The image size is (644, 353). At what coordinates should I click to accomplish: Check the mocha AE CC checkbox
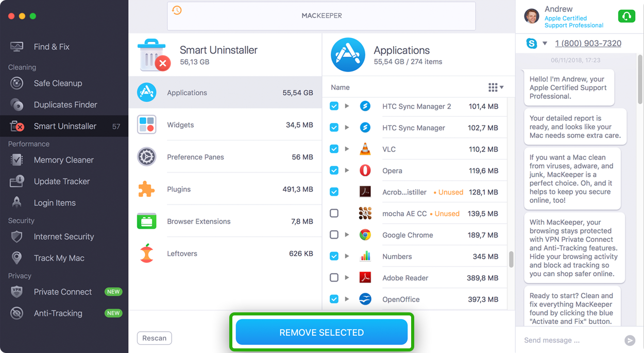tap(334, 213)
